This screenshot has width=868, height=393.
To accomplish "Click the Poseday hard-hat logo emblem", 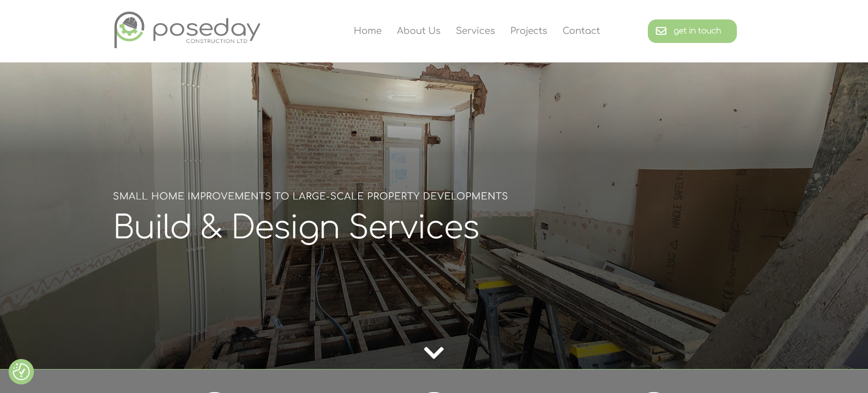I will point(129,29).
